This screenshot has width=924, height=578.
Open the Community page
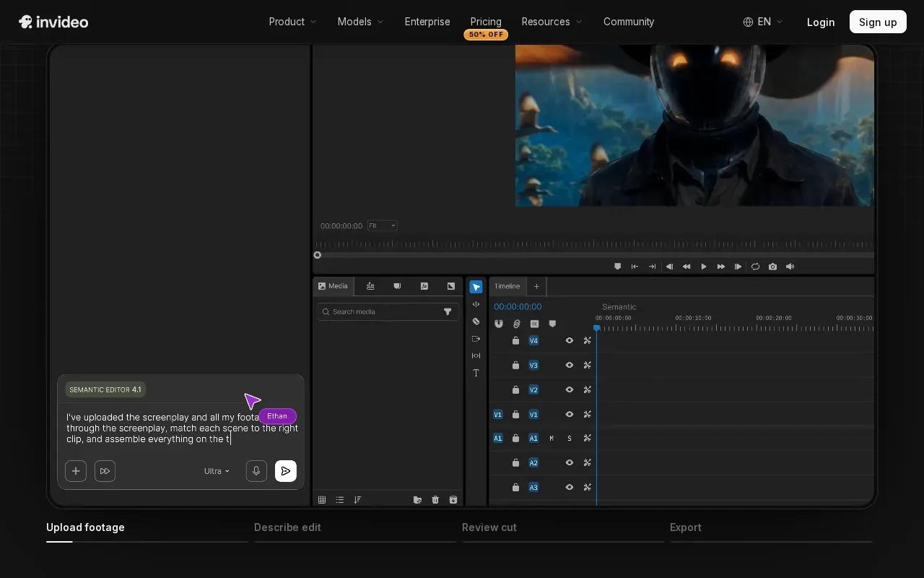[629, 22]
